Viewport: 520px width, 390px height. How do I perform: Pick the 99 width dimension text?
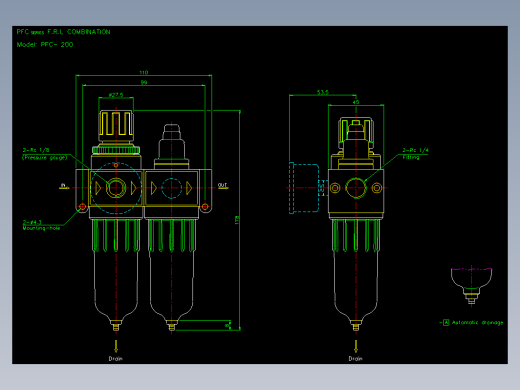(x=144, y=82)
